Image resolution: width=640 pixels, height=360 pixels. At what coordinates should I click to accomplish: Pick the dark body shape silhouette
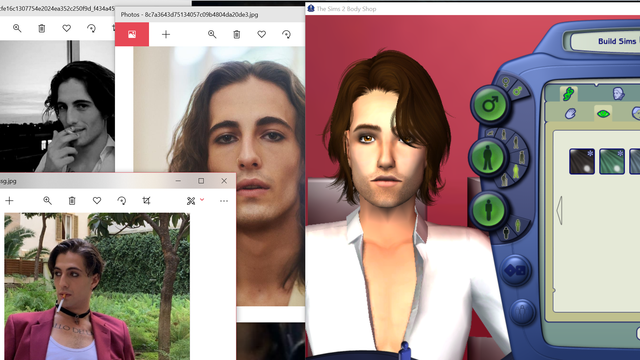[x=506, y=233]
